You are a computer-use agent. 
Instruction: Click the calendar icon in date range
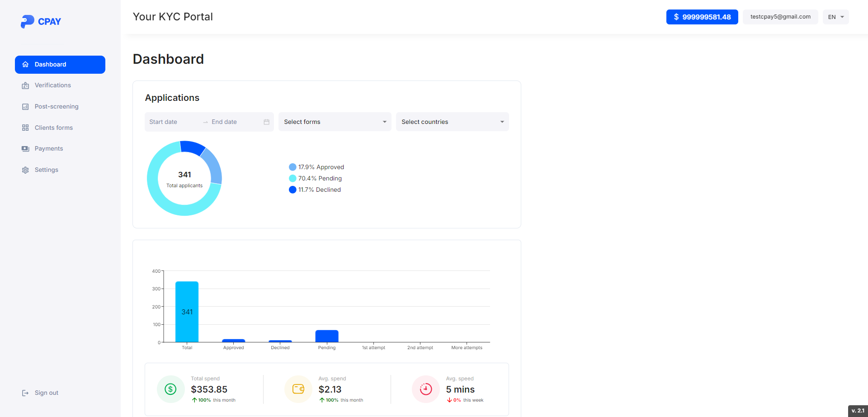click(x=266, y=122)
